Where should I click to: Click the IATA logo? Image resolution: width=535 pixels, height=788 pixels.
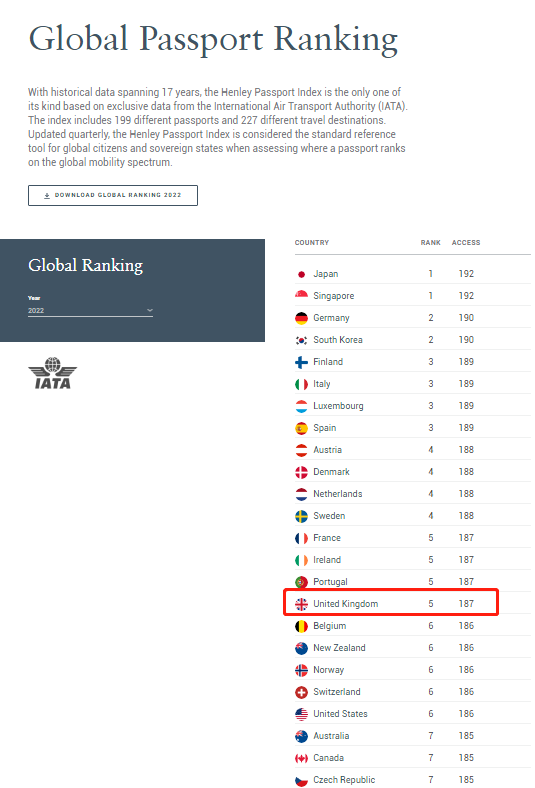[52, 373]
